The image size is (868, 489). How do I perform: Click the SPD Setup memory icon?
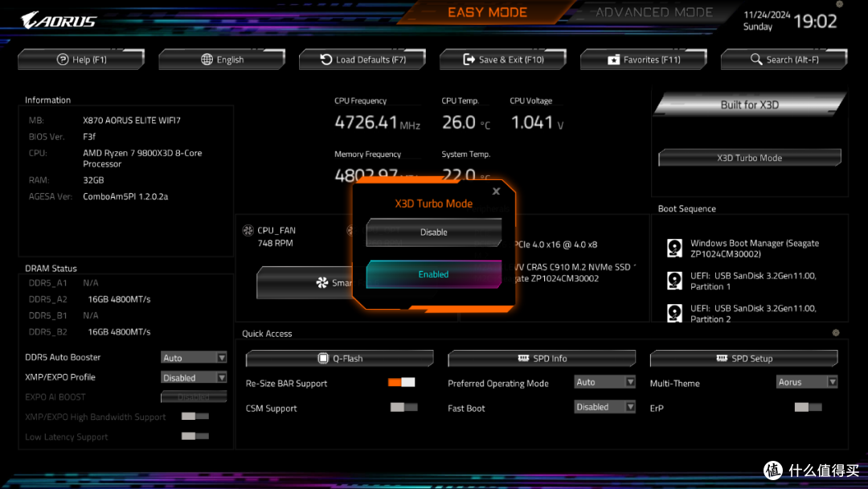click(722, 358)
